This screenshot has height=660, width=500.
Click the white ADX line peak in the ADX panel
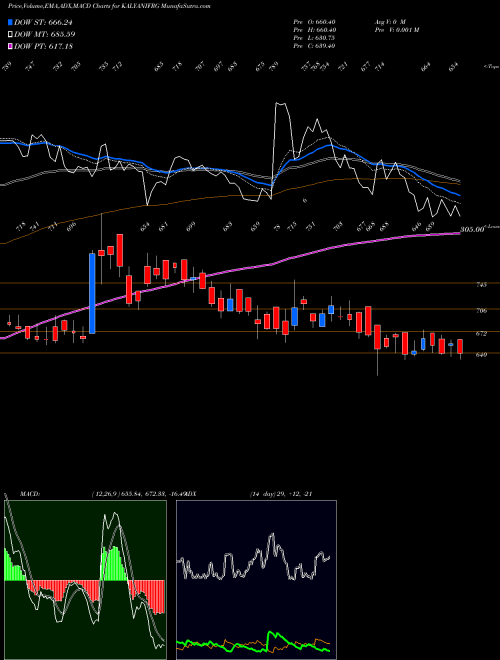(x=272, y=537)
